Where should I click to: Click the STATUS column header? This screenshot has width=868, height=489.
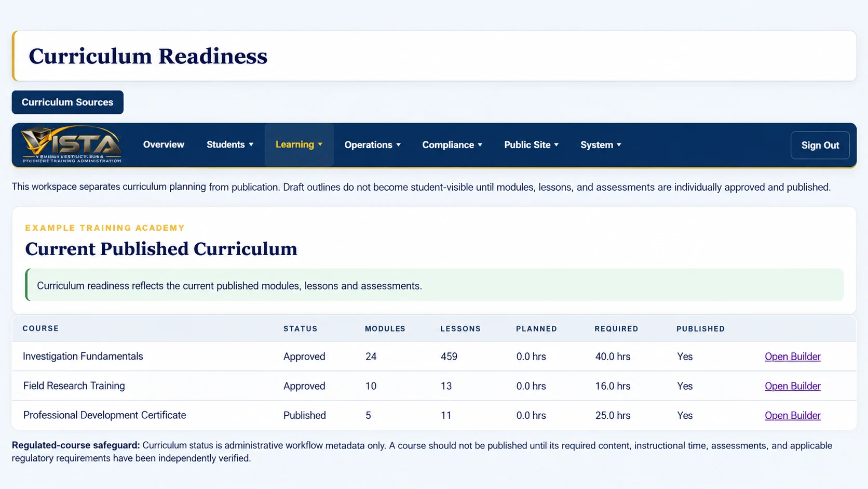pos(300,328)
